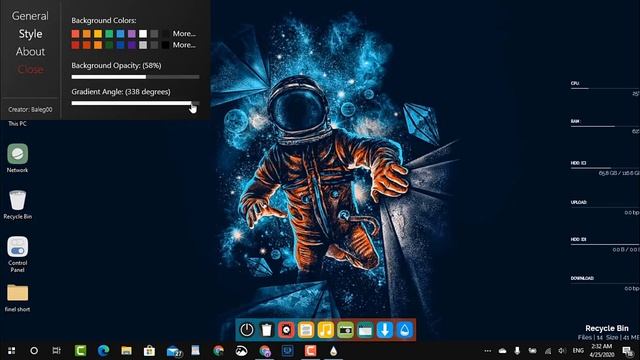Open the Windows Start menu
This screenshot has width=640, height=360.
(11, 351)
